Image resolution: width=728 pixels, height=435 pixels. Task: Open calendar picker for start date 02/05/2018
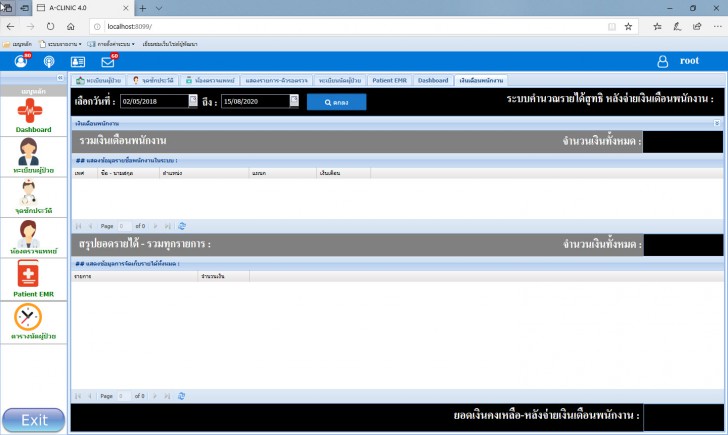tap(193, 100)
